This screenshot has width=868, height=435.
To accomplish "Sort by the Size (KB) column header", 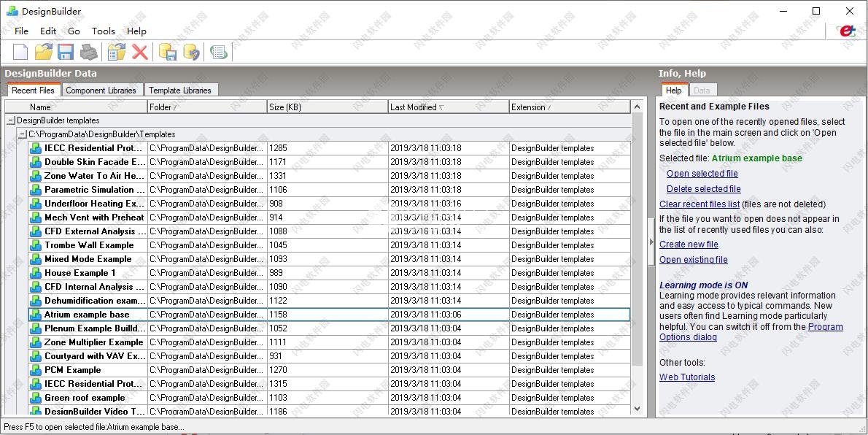I will (x=328, y=107).
